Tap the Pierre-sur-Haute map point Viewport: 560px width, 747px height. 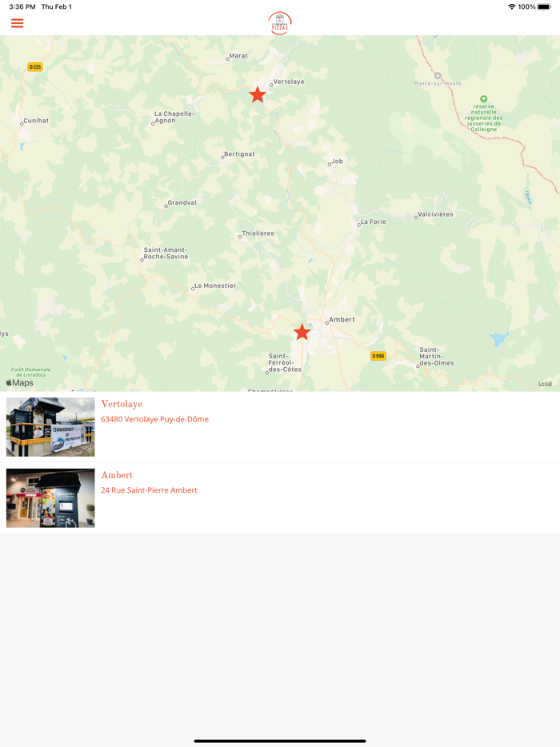[438, 76]
